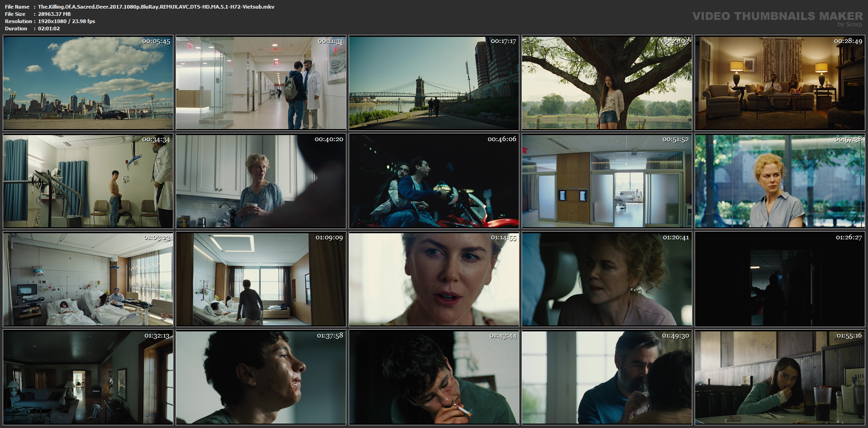The image size is (868, 428).
Task: Click the 'File Size' label
Action: click(15, 14)
